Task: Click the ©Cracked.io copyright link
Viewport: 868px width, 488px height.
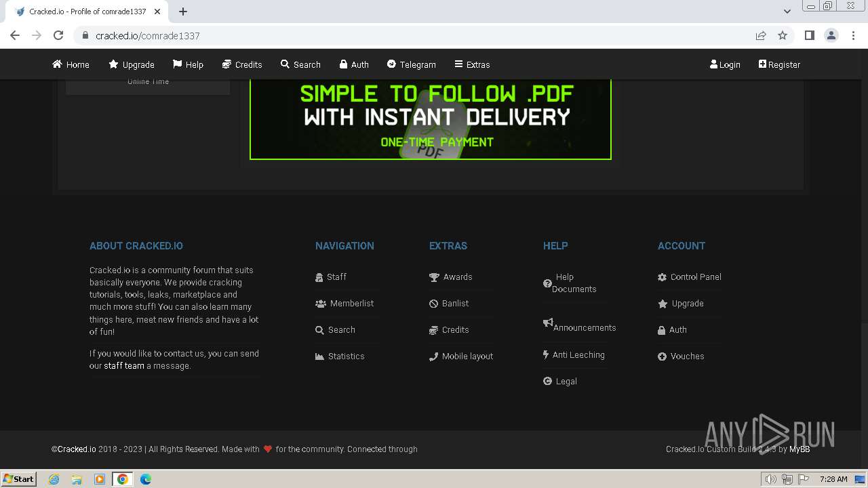Action: [x=74, y=449]
